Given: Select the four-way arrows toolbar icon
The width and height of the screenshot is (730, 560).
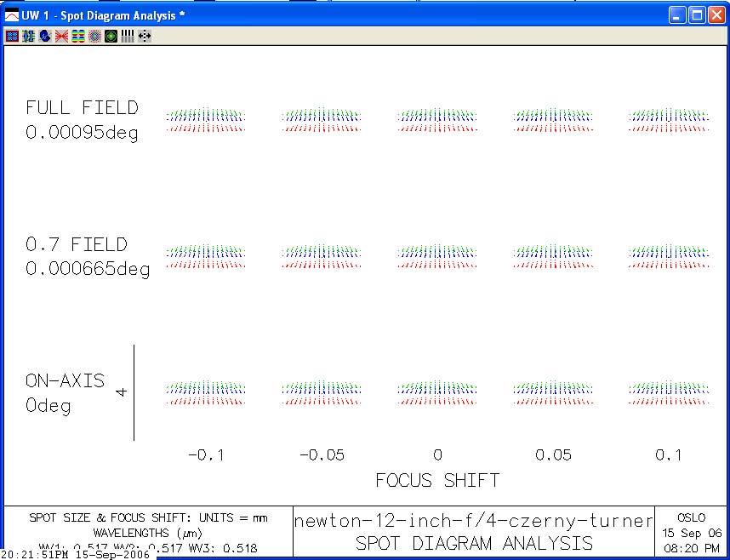Looking at the screenshot, I should click(x=144, y=37).
